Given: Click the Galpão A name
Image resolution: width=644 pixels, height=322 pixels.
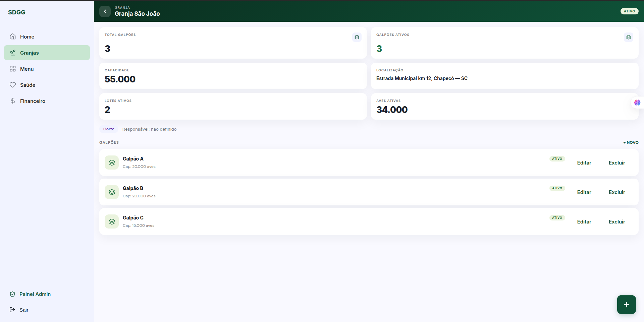Looking at the screenshot, I should click(x=133, y=159).
